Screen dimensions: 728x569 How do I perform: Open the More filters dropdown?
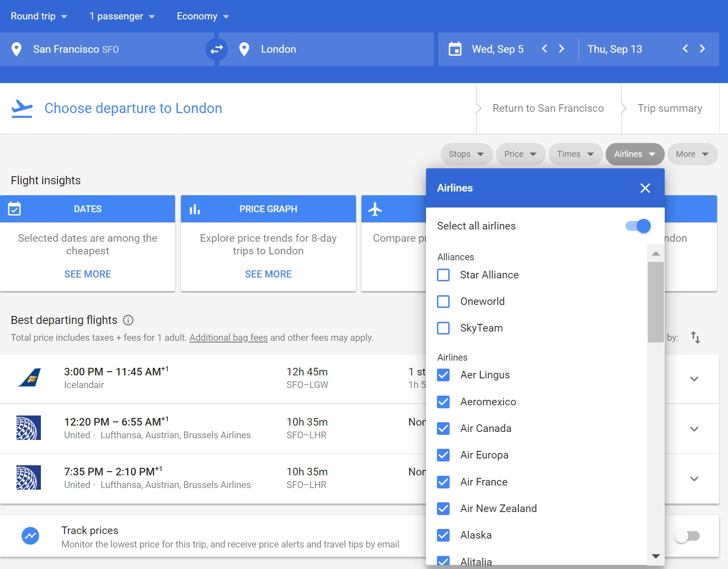tap(693, 154)
